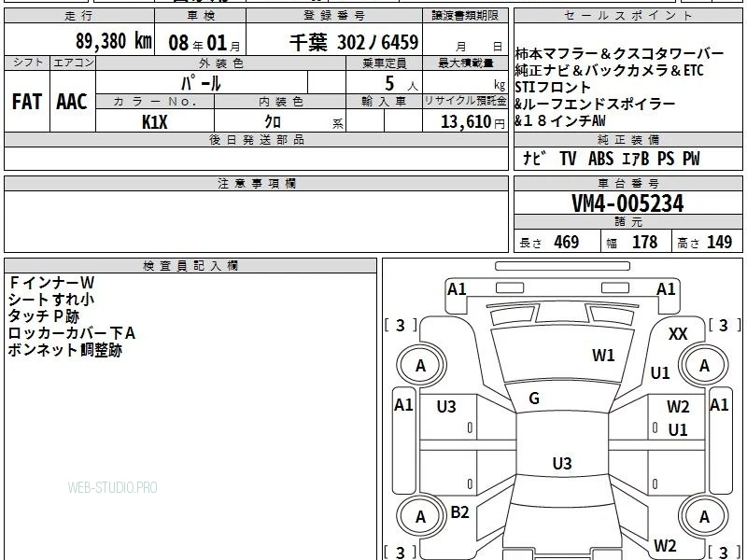This screenshot has height=560, width=747.
Task: Select PS in the equipment row
Action: (x=666, y=158)
